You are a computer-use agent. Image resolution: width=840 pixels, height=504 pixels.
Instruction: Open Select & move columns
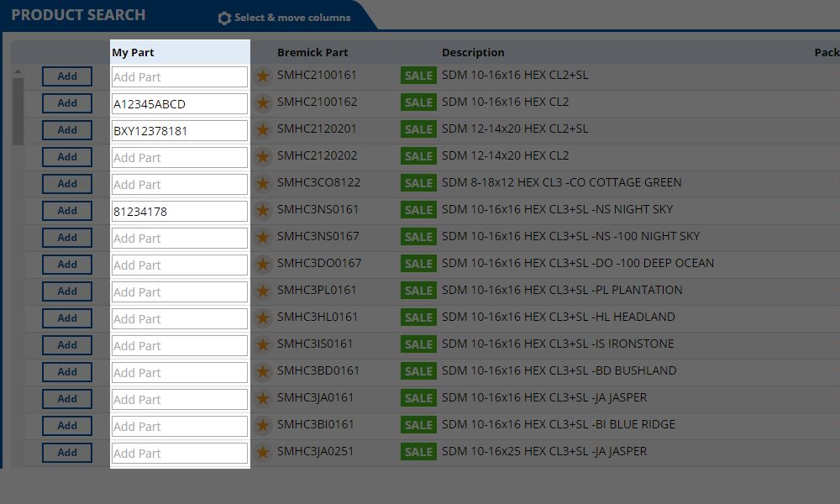coord(291,18)
